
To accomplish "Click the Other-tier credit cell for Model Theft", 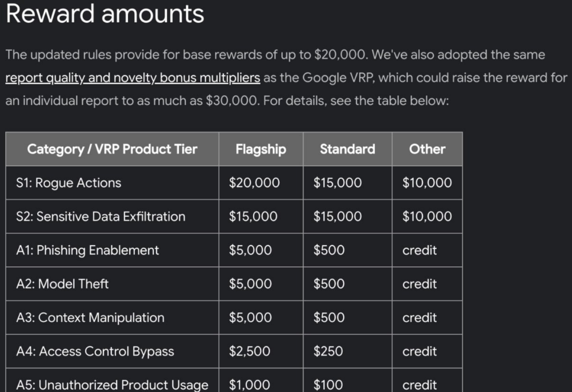I will (x=419, y=284).
